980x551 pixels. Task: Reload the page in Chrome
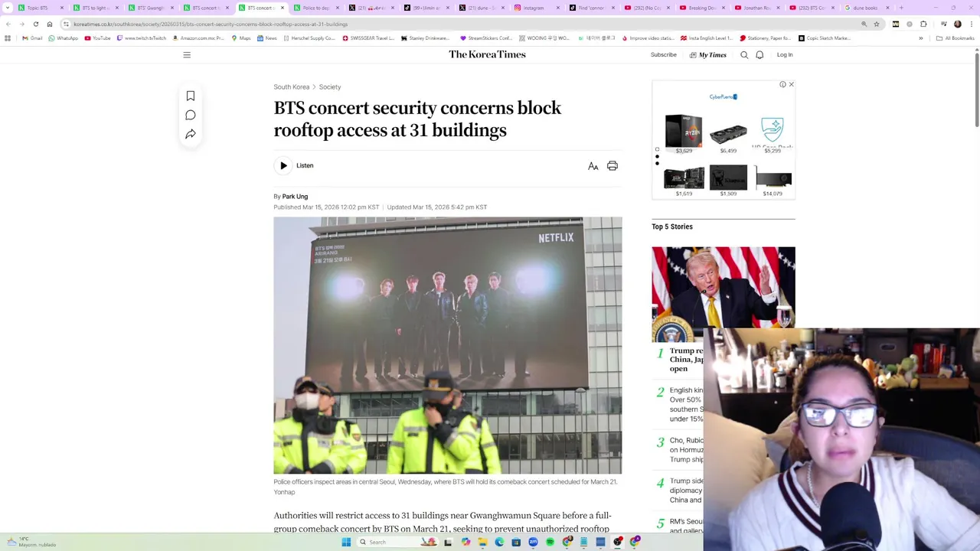(35, 24)
